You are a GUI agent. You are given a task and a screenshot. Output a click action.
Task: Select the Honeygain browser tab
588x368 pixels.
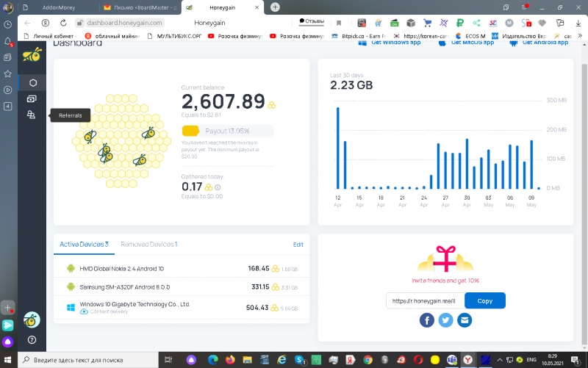coord(223,7)
